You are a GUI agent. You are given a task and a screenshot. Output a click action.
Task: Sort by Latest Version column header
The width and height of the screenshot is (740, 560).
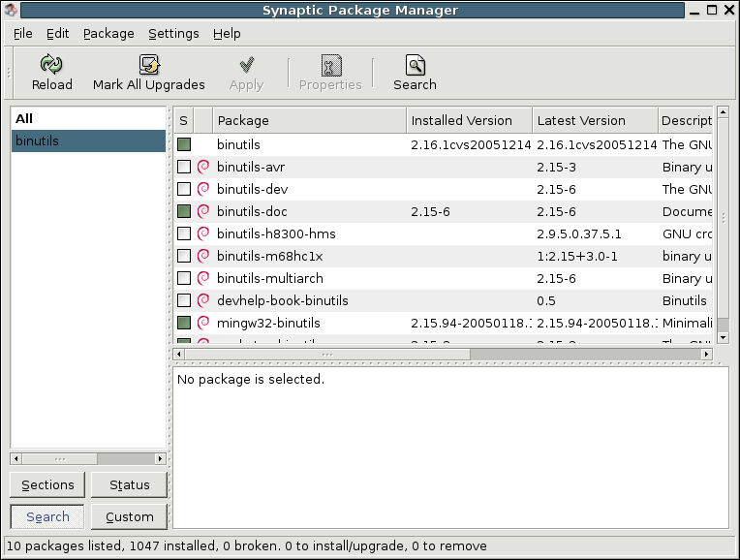pos(595,120)
